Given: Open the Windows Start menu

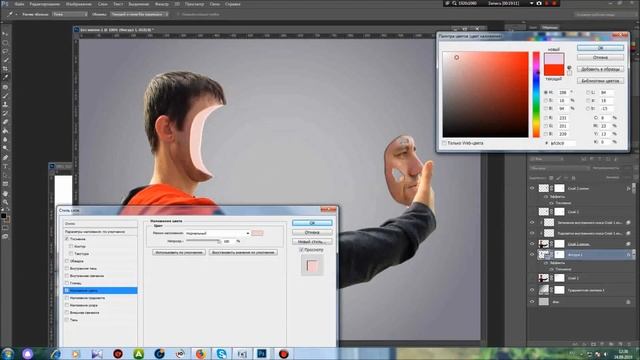Looking at the screenshot, I should point(7,353).
